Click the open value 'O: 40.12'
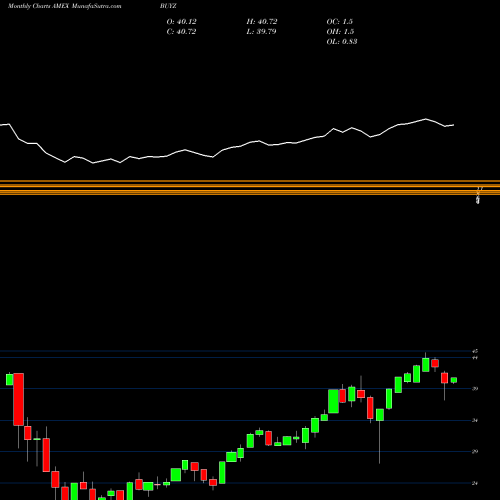The height and width of the screenshot is (500, 500). tap(182, 22)
